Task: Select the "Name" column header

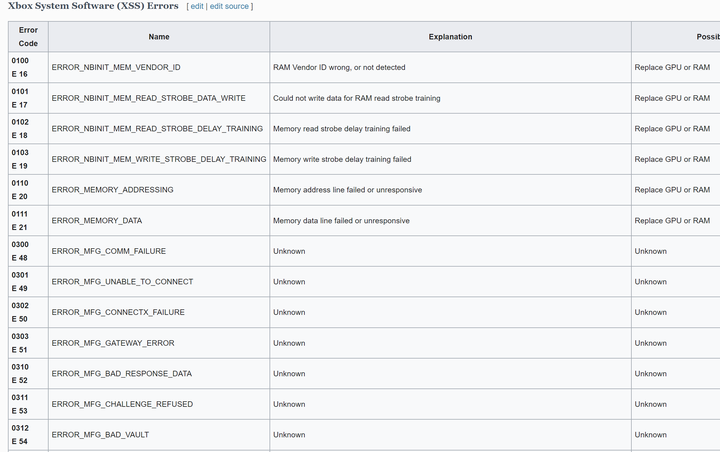Action: coord(159,37)
